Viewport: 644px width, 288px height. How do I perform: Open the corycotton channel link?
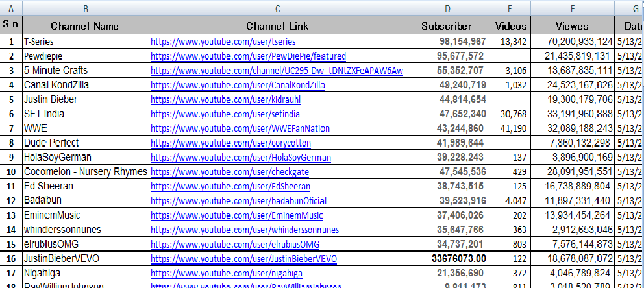coord(231,143)
